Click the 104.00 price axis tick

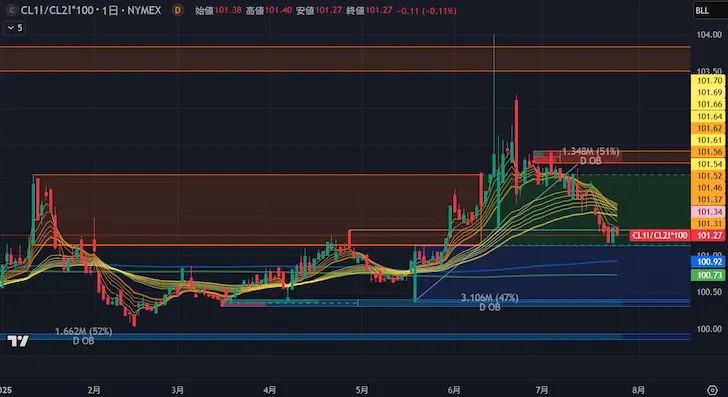(709, 35)
